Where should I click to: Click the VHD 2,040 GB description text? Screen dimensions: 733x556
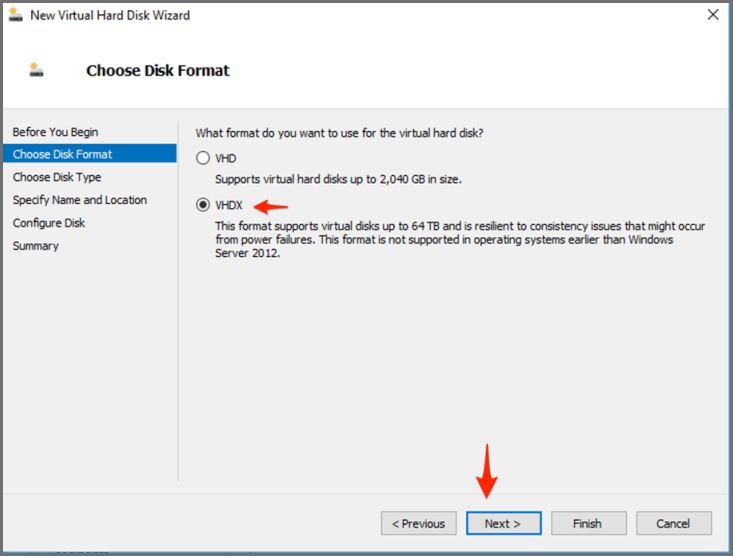pos(338,179)
